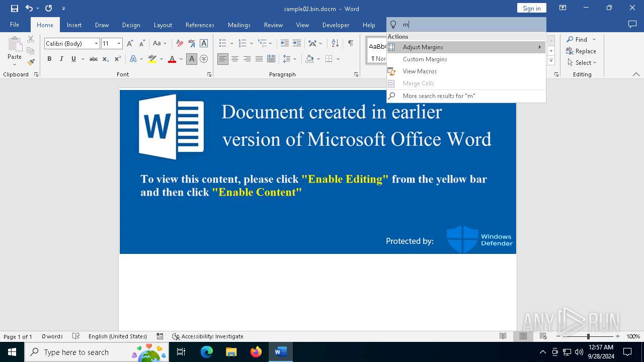Toggle Show/Hide paragraph marks
Image resolution: width=644 pixels, height=362 pixels.
pos(351,44)
